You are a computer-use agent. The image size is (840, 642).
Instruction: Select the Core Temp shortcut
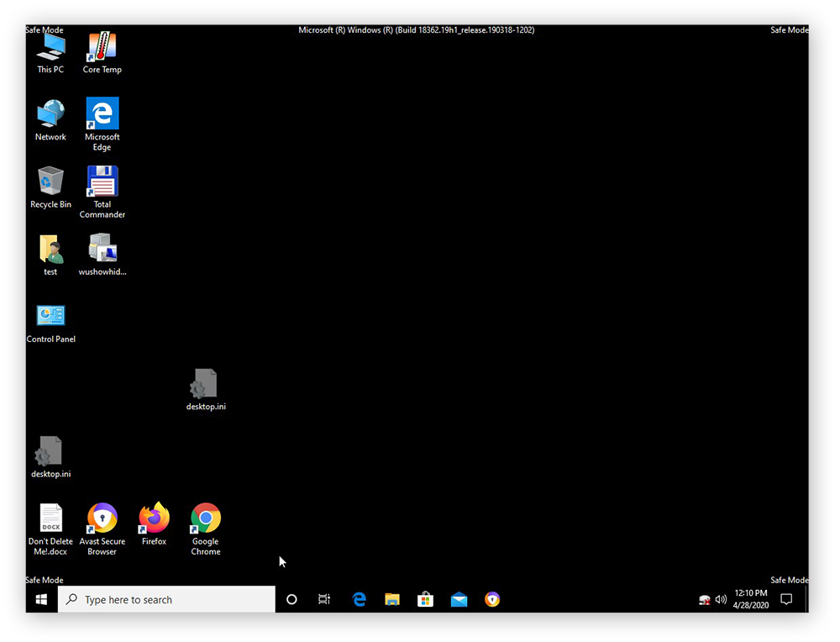[102, 54]
